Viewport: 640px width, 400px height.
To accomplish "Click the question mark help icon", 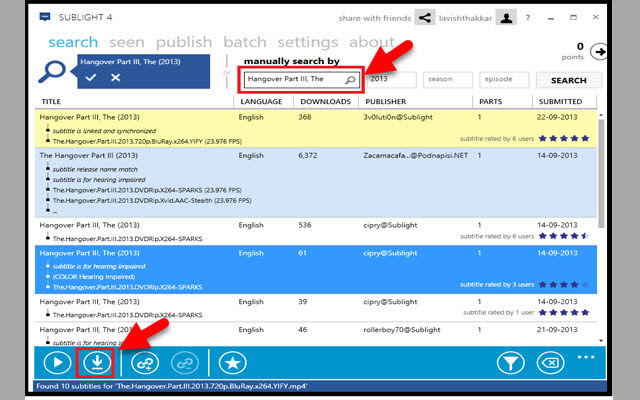I will point(528,18).
